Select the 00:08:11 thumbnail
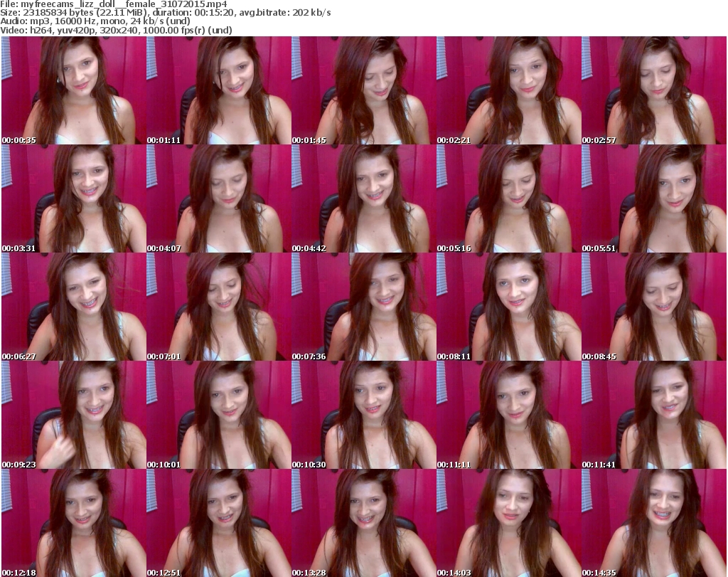This screenshot has width=728, height=577. click(x=508, y=307)
